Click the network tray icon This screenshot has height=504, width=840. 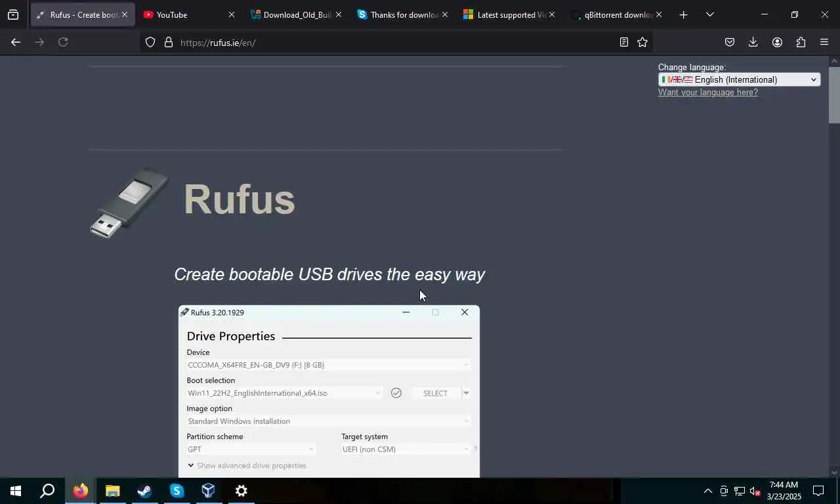(740, 491)
